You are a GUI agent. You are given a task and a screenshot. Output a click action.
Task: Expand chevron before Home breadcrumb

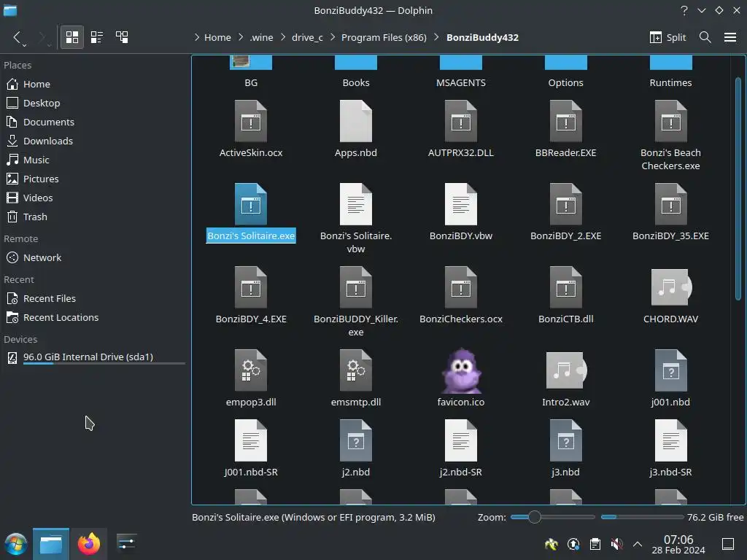pyautogui.click(x=197, y=37)
